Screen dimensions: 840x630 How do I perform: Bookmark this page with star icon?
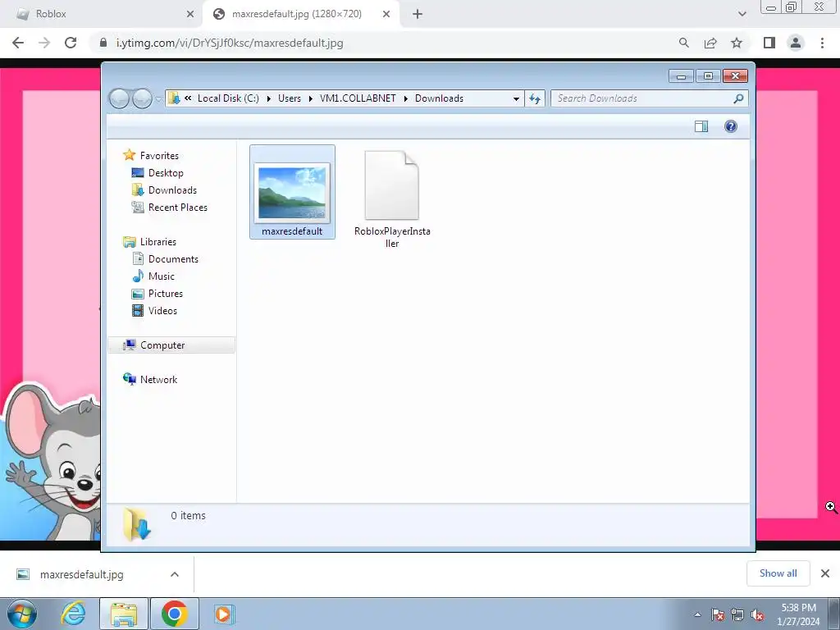[737, 43]
